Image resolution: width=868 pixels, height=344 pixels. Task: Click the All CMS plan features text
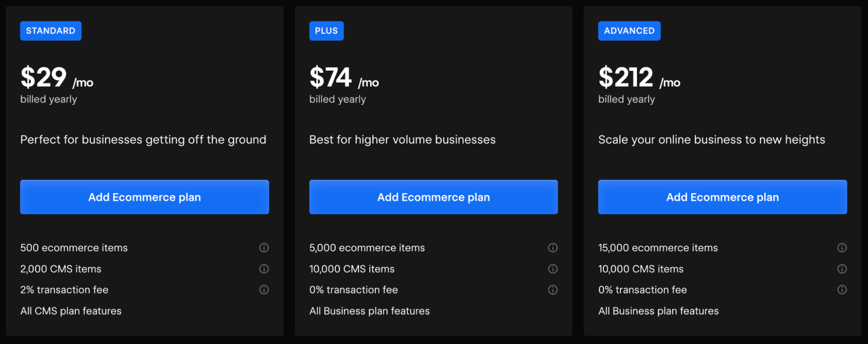(x=70, y=311)
